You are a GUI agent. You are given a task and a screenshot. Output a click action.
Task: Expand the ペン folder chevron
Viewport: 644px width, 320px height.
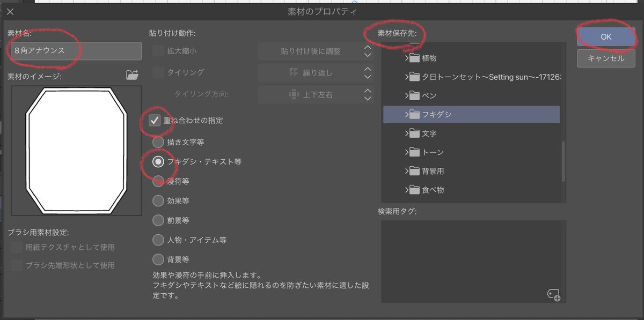406,95
